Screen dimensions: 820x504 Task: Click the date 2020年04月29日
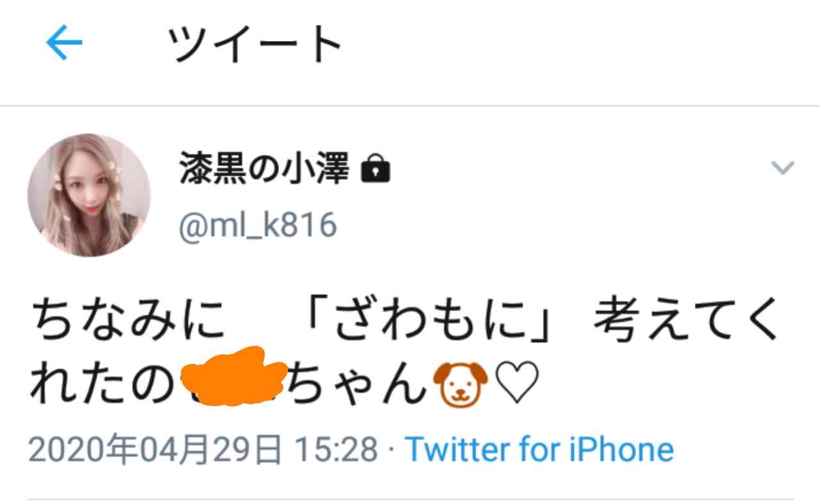(x=155, y=449)
